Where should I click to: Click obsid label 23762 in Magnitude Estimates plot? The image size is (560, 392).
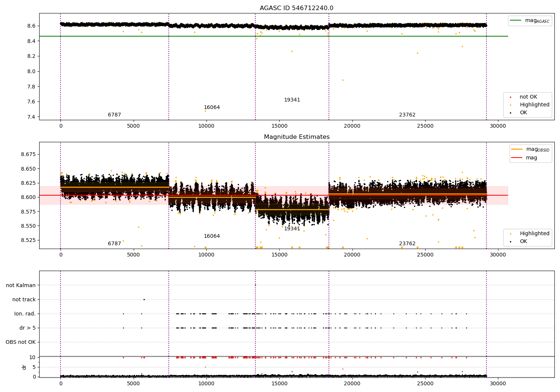407,244
